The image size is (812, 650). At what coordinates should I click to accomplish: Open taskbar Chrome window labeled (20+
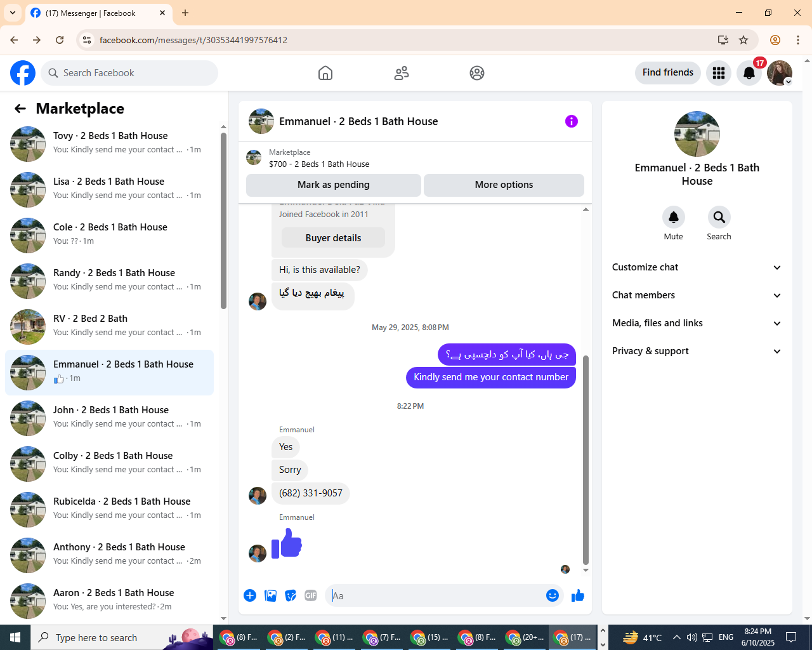[525, 637]
